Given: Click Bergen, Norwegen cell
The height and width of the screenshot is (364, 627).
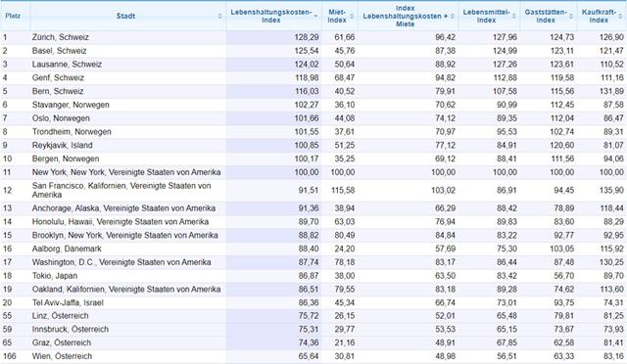Looking at the screenshot, I should pyautogui.click(x=128, y=159).
